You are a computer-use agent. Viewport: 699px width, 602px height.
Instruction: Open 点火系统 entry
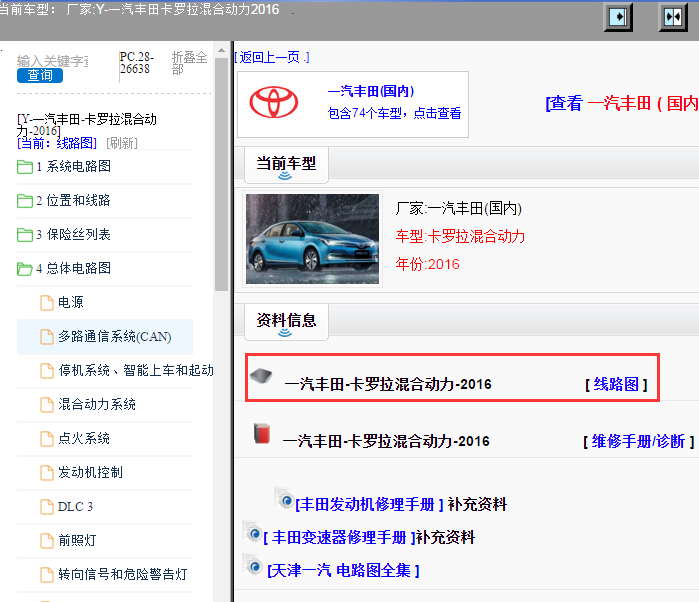[x=84, y=439]
